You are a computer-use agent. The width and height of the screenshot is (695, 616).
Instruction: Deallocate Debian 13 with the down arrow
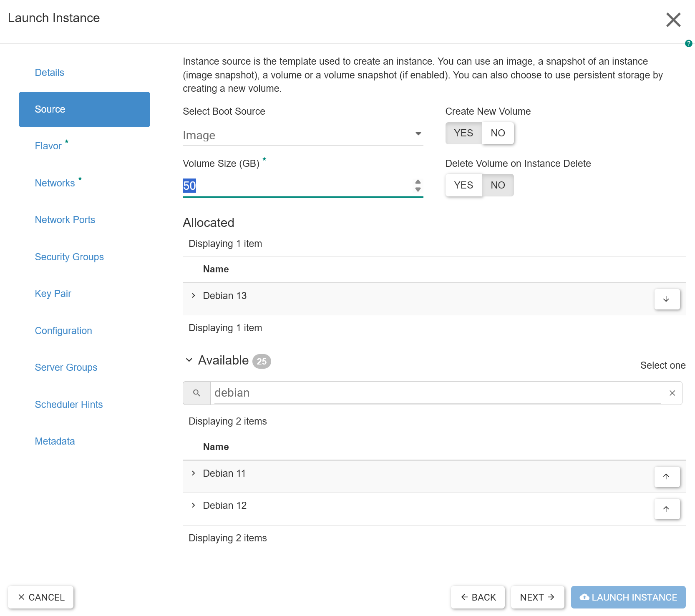(667, 299)
